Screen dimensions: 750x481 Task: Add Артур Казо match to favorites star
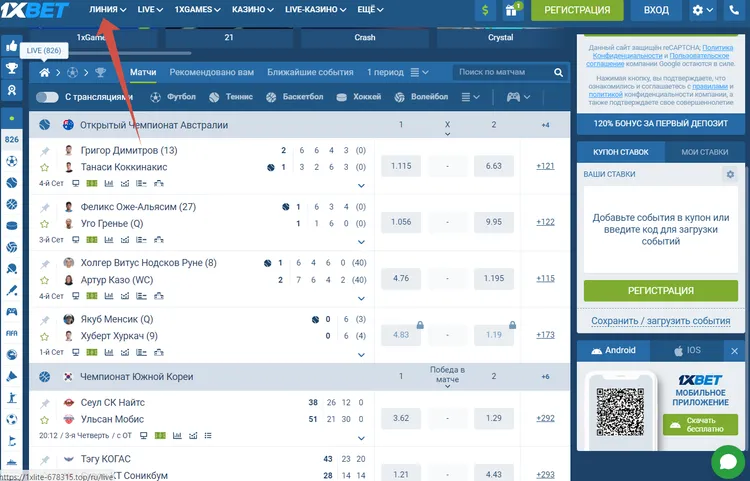point(44,280)
